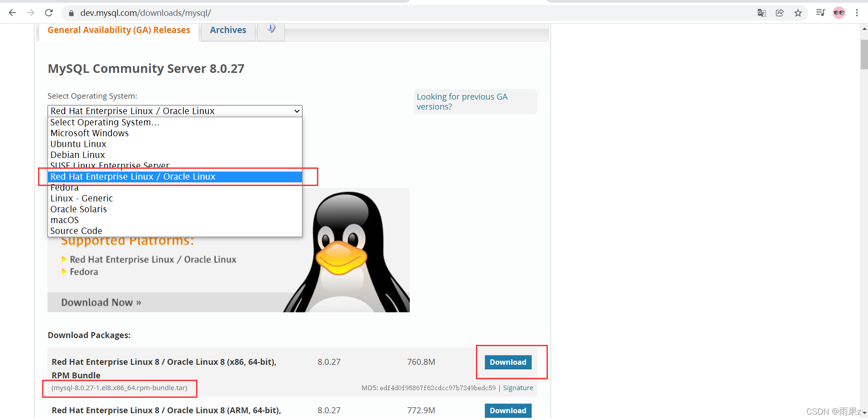Click the 'Select Operating System:' label
The image size is (868, 420).
pyautogui.click(x=92, y=96)
